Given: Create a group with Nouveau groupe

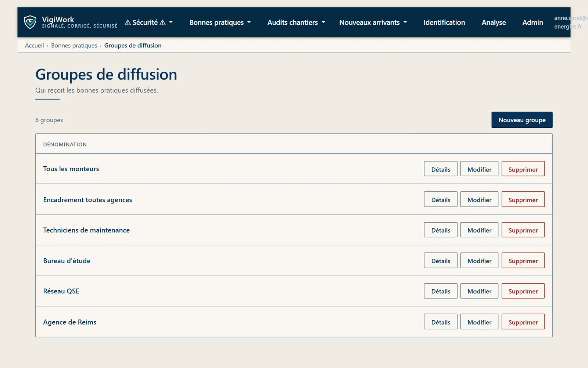Looking at the screenshot, I should [x=522, y=120].
